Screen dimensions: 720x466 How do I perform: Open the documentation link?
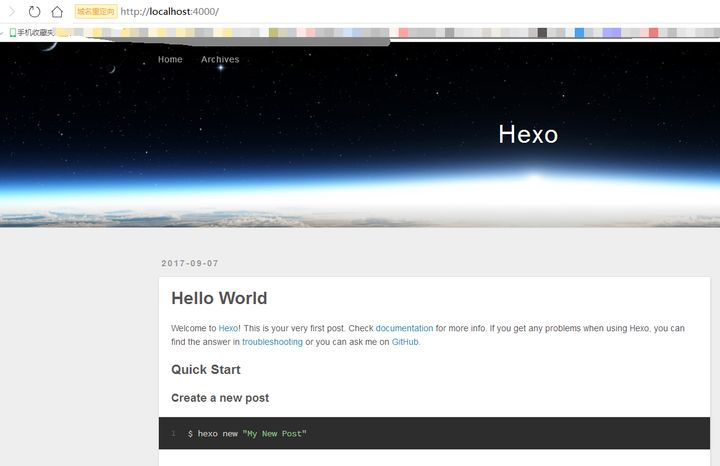(404, 328)
